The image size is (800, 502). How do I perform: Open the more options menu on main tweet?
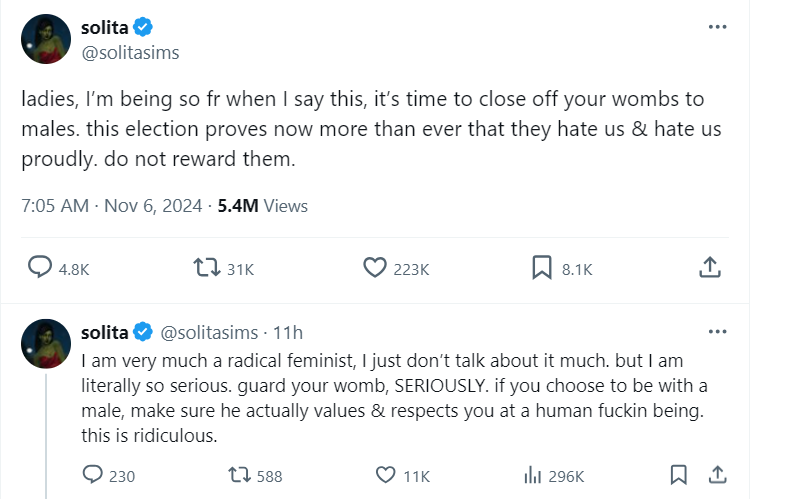tap(717, 27)
